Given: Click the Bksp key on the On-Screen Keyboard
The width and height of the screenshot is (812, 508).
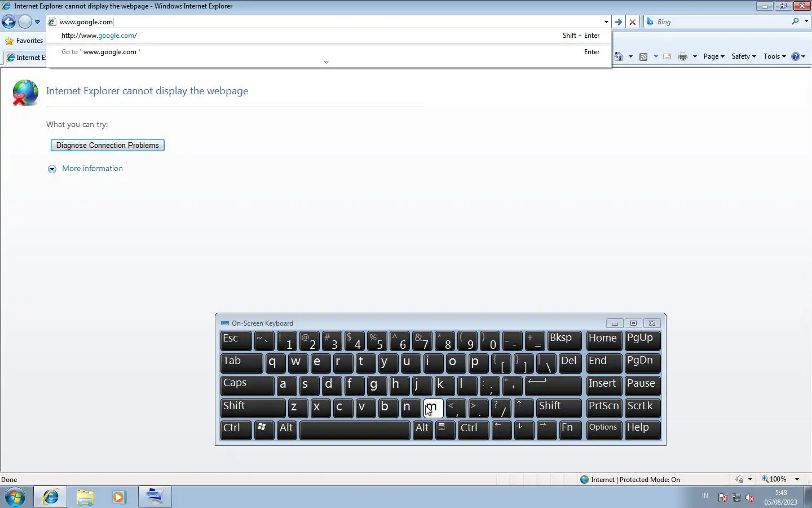Looking at the screenshot, I should (x=564, y=340).
